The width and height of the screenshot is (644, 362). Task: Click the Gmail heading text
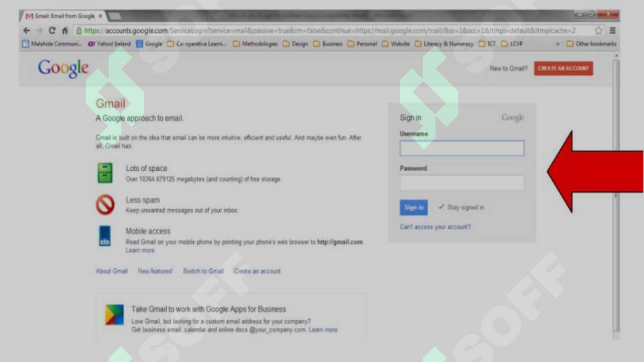tap(111, 103)
